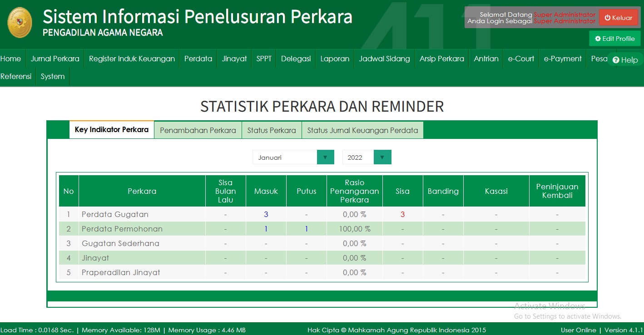Click the blue Masuk count 3 for Perdata Gugatan
This screenshot has width=644, height=335.
(x=266, y=214)
